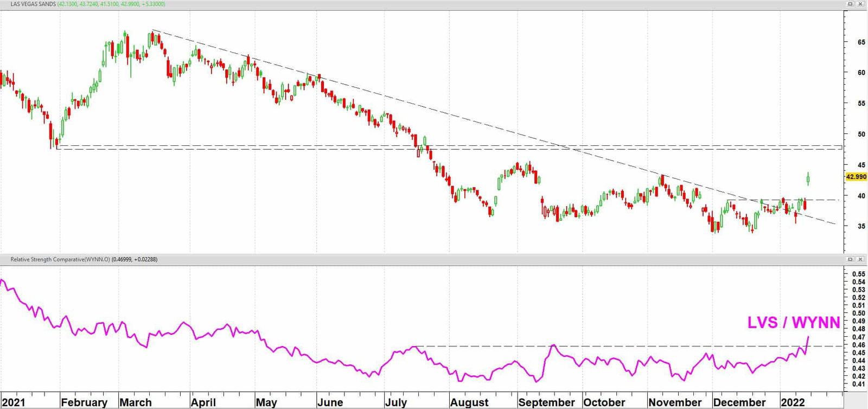
Task: Click the 2022 year label on axis
Action: [793, 402]
